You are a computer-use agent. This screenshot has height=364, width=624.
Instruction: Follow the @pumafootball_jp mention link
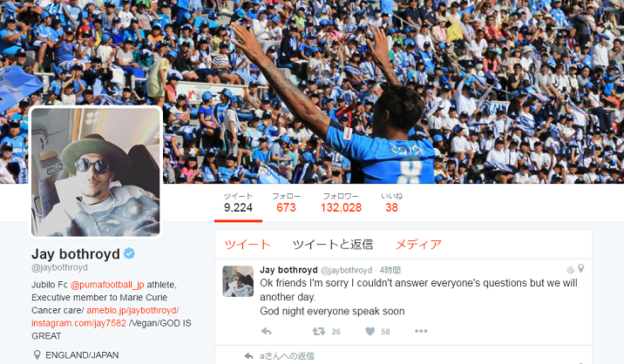coord(107,285)
